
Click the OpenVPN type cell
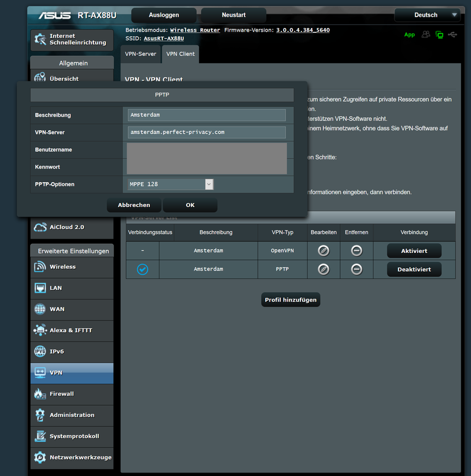click(x=282, y=250)
